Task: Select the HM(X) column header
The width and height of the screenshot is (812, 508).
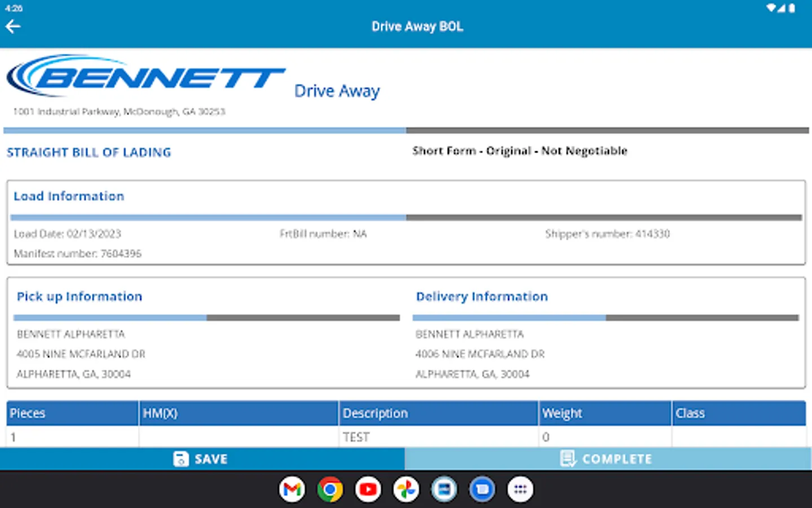Action: [239, 413]
